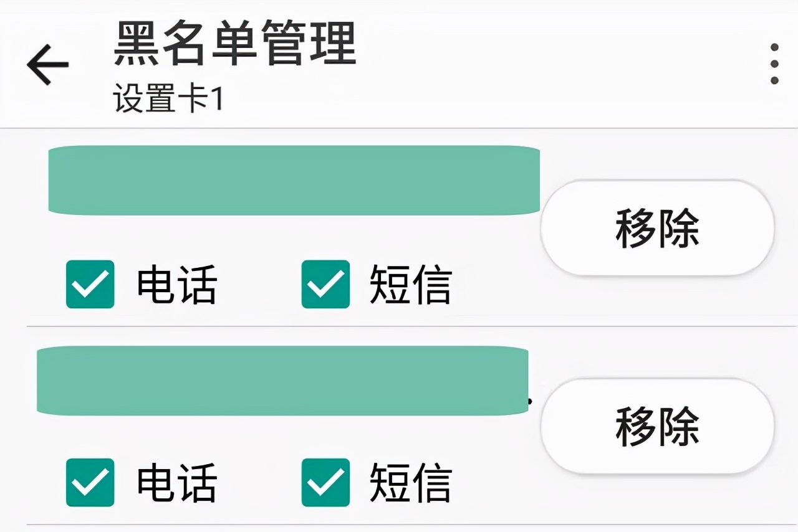This screenshot has width=798, height=532.
Task: Uncheck 短信 for the first blacklist entry
Action: point(325,284)
